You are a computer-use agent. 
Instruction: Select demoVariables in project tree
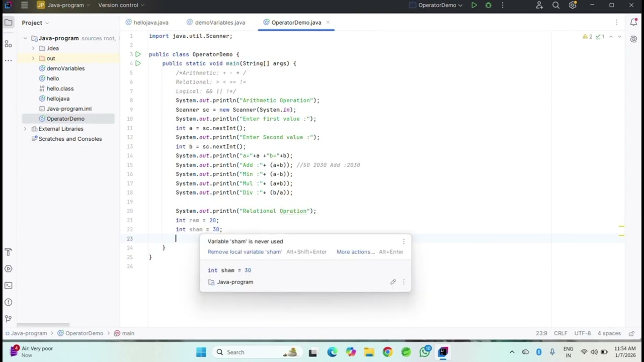62,68
